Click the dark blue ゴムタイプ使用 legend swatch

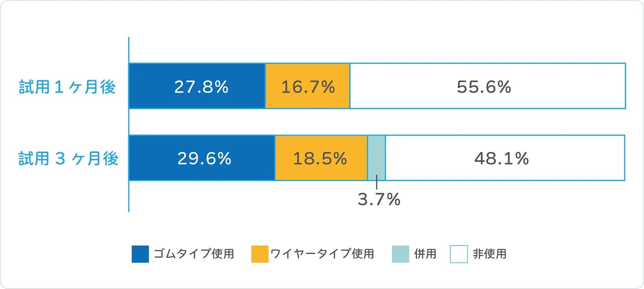(140, 254)
